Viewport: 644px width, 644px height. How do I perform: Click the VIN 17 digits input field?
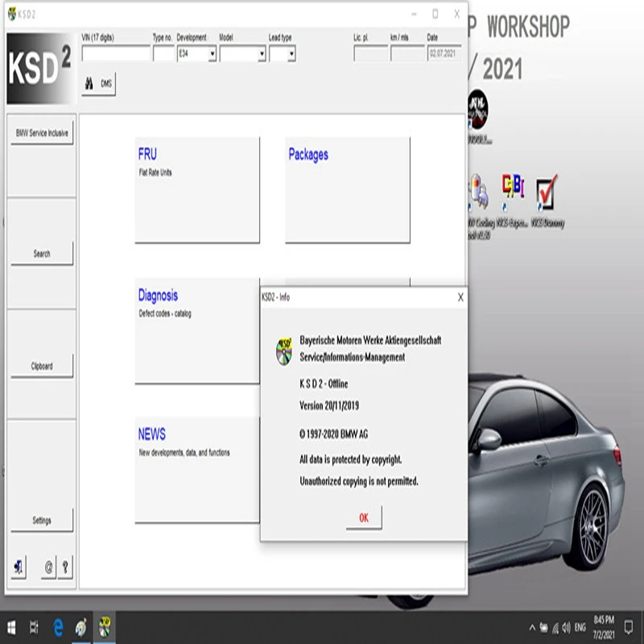(x=116, y=54)
